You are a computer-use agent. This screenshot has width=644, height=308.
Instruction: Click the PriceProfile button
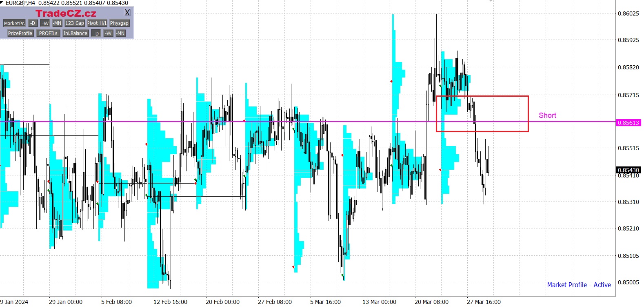20,33
